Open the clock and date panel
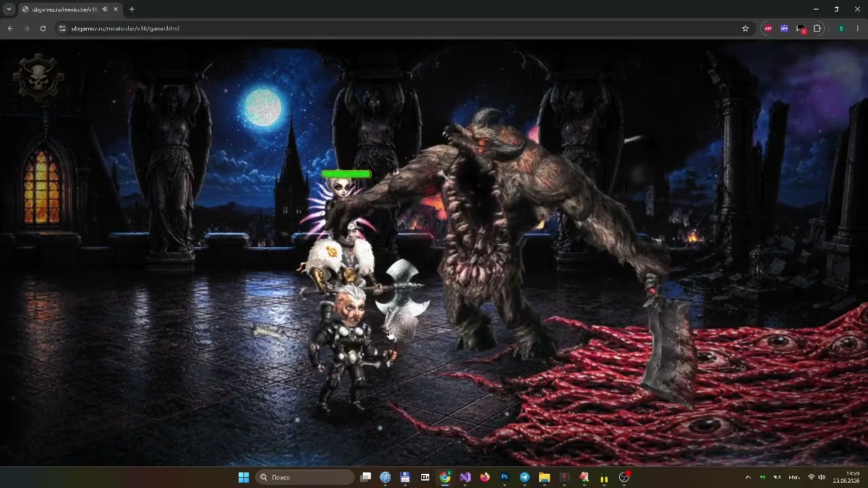The height and width of the screenshot is (488, 868). (x=846, y=477)
